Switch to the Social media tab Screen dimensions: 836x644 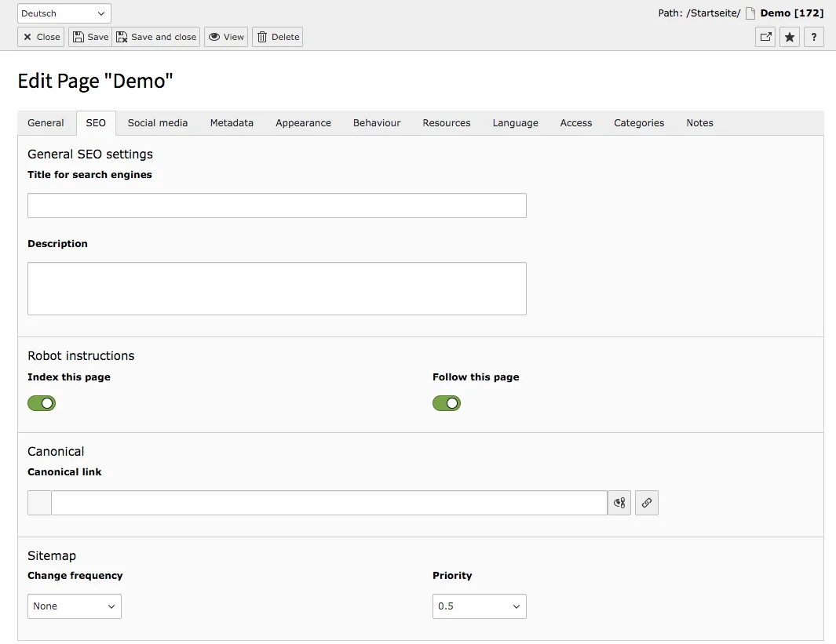coord(156,122)
